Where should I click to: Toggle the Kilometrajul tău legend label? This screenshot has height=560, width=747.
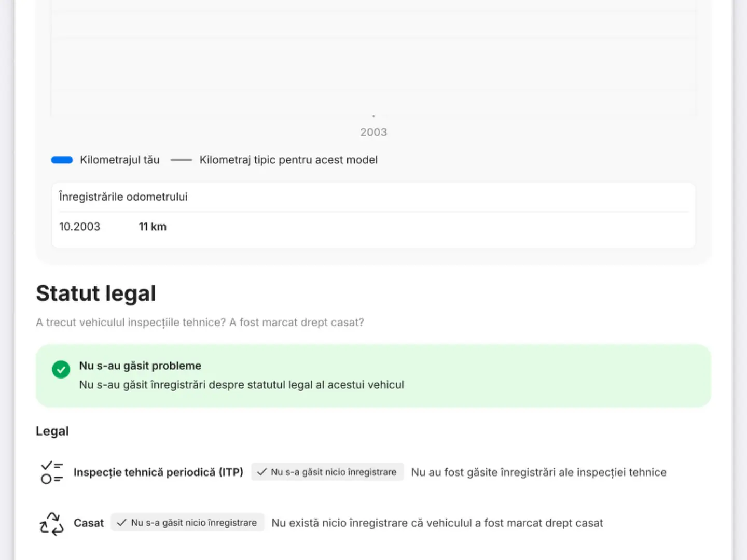119,160
